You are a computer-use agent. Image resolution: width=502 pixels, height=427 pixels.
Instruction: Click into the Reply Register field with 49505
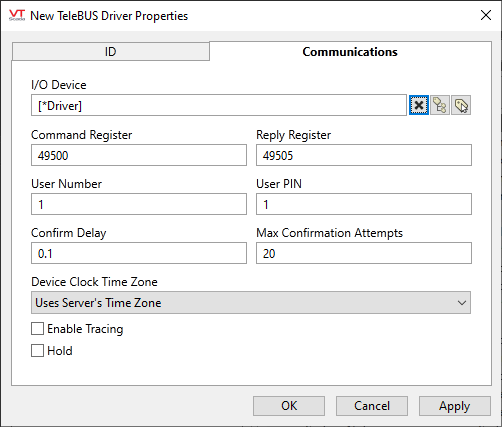pos(364,155)
